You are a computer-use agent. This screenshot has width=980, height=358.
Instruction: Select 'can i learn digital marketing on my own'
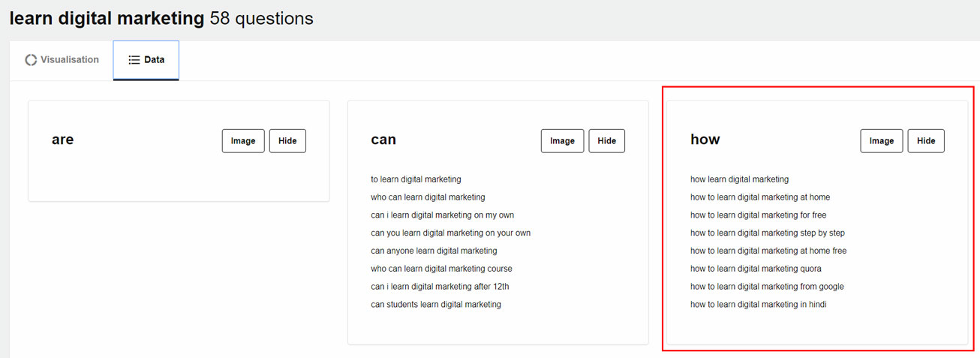pos(442,215)
